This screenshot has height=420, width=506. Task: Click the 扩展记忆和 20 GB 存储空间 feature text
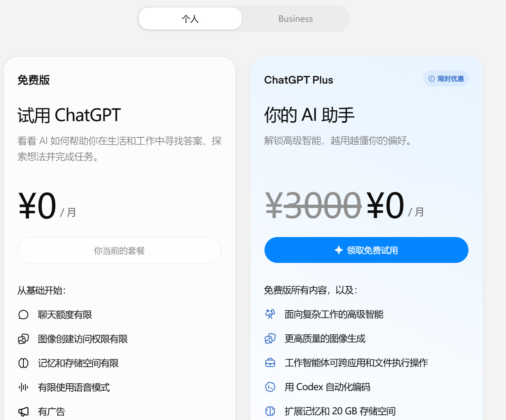click(x=340, y=411)
